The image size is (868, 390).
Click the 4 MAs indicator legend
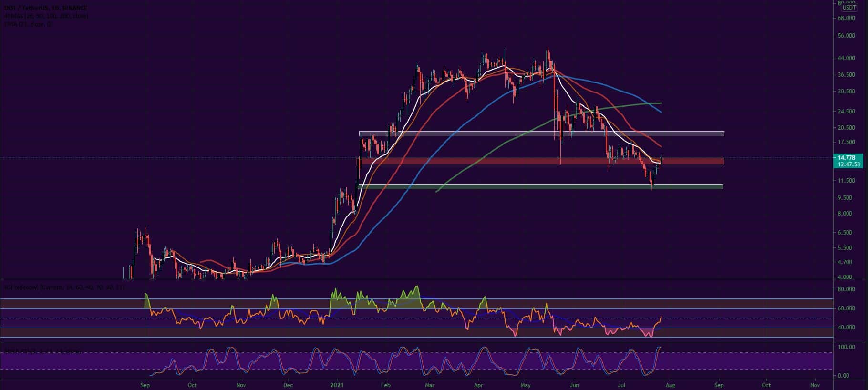46,16
